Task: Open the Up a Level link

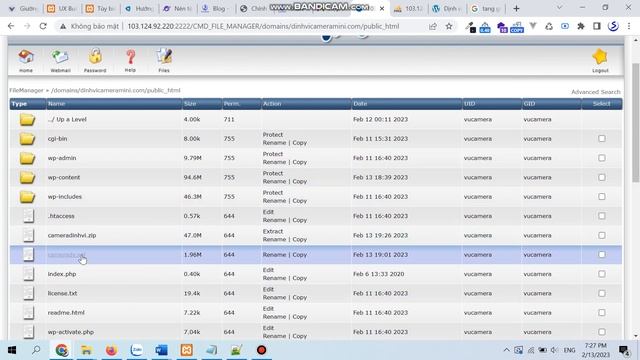Action: point(67,120)
